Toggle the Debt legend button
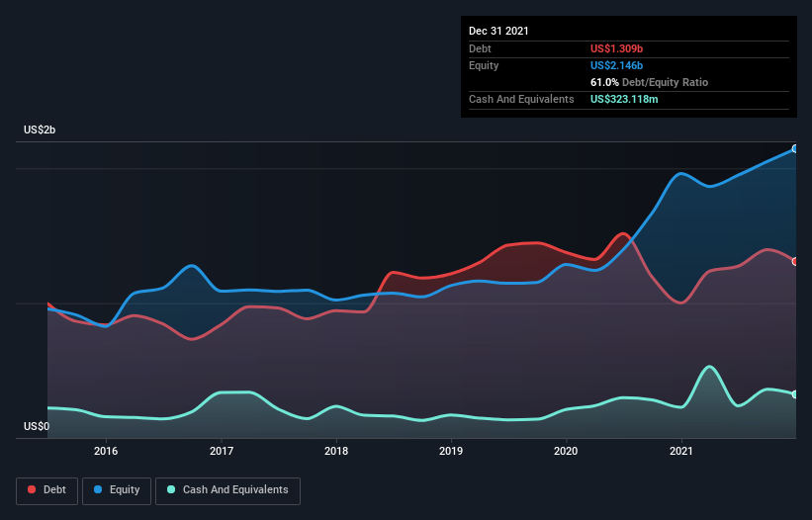 point(46,490)
